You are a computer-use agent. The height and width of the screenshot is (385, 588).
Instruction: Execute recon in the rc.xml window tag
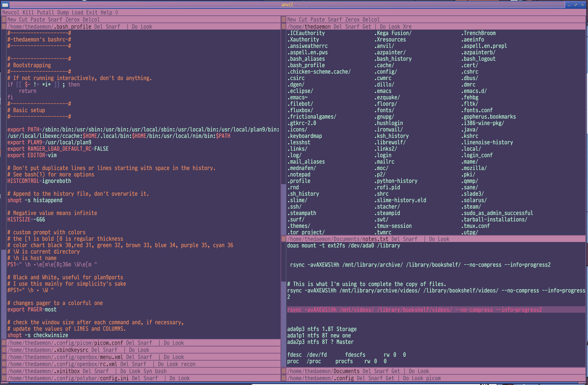pyautogui.click(x=189, y=364)
